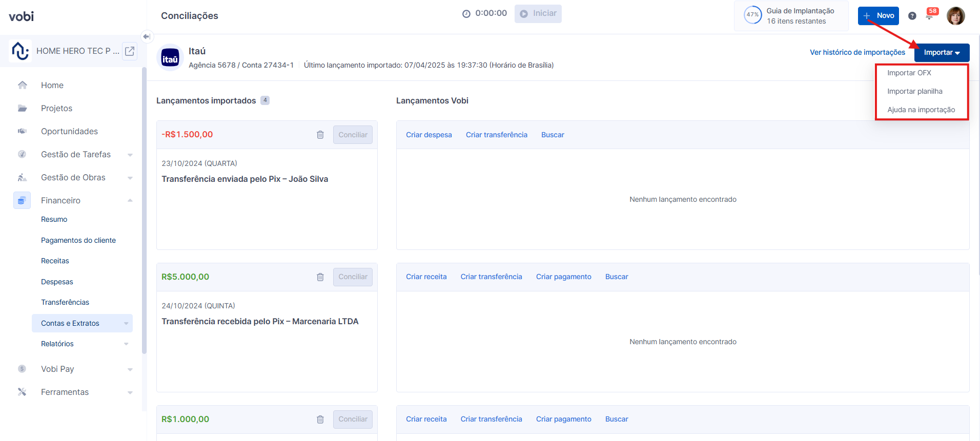Open Ver histórico de importações link
The height and width of the screenshot is (441, 980).
pos(857,52)
